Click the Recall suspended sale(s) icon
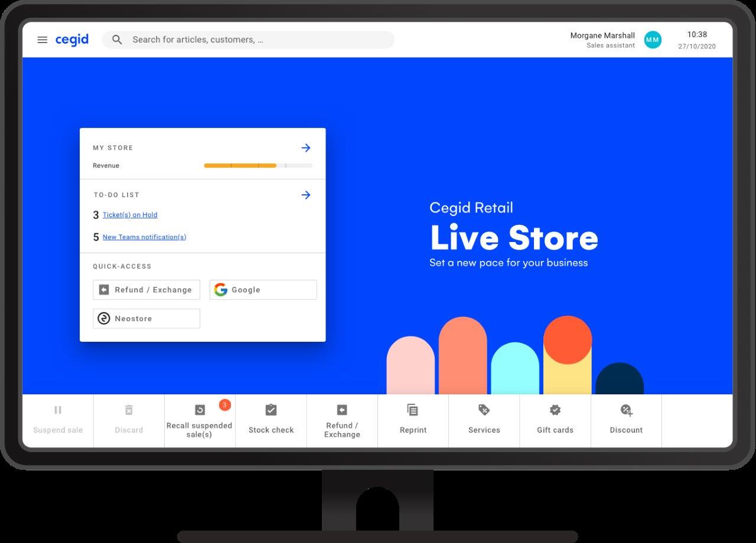 pyautogui.click(x=200, y=410)
